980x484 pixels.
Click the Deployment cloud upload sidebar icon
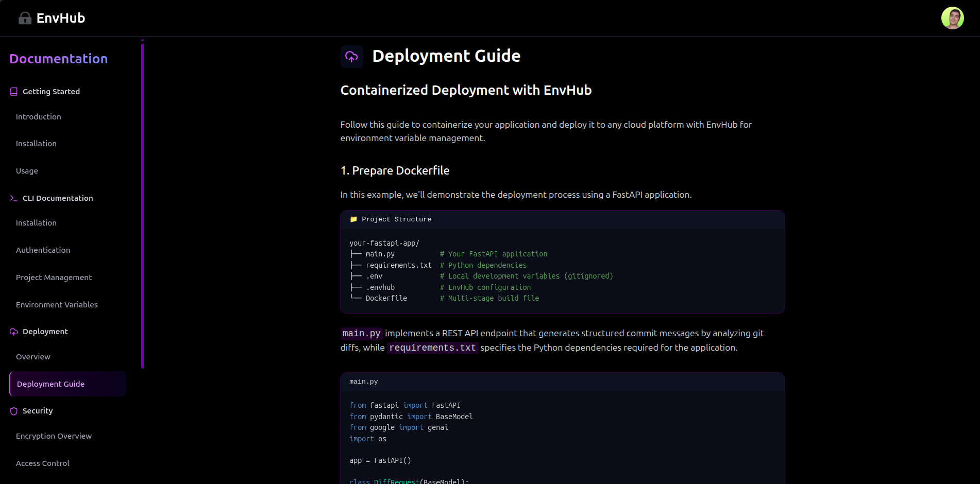[x=14, y=332]
